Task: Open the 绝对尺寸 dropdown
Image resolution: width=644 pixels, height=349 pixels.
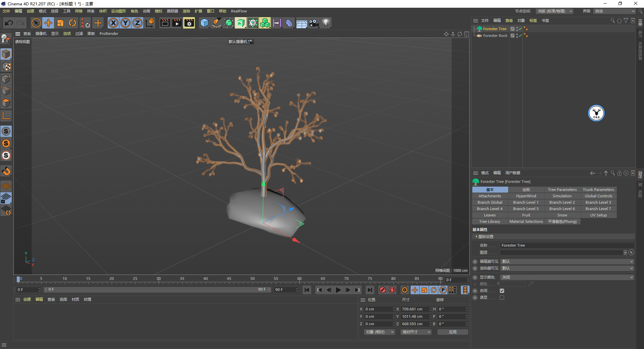Action: pos(416,332)
